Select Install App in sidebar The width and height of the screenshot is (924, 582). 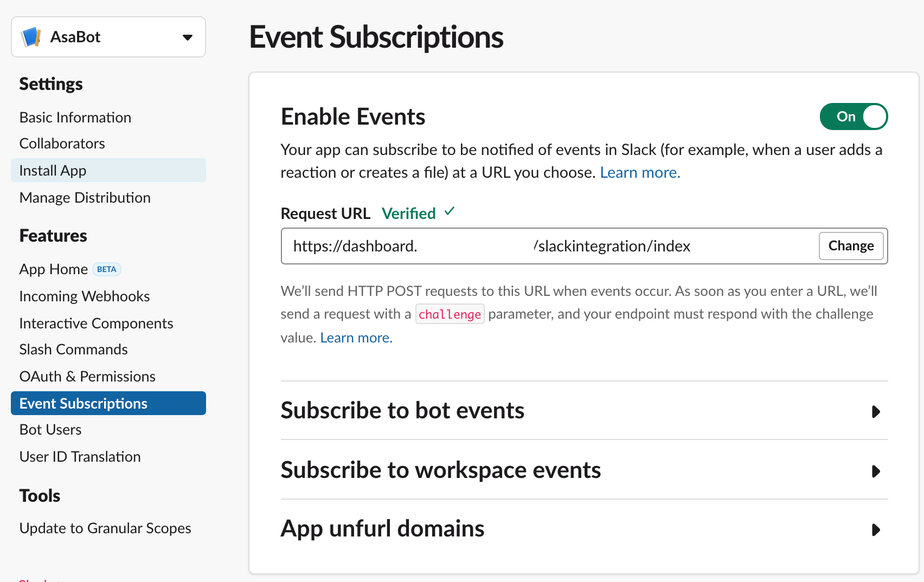53,171
